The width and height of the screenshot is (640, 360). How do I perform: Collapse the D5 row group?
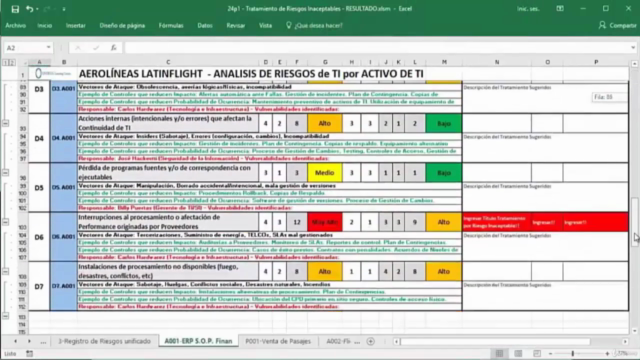tap(6, 222)
